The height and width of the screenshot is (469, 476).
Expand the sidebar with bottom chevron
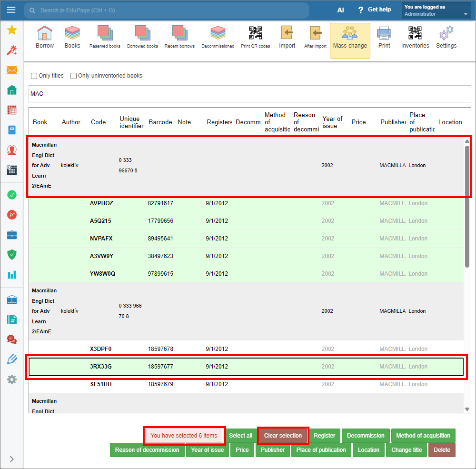[12, 459]
